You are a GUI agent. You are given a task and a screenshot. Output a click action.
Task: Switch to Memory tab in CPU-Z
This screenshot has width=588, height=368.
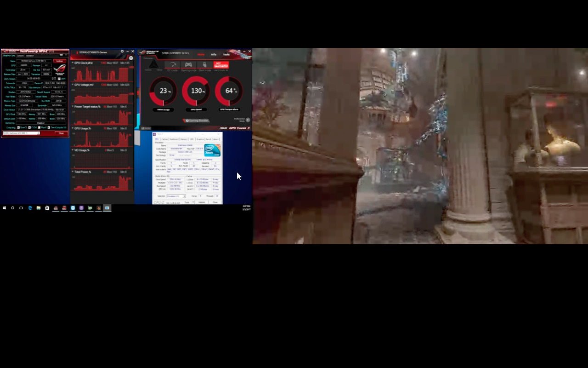point(184,139)
